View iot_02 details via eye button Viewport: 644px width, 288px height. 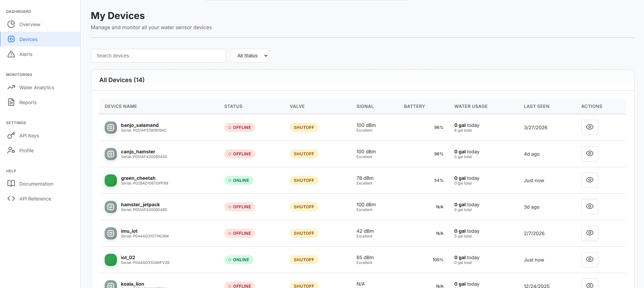(x=590, y=260)
